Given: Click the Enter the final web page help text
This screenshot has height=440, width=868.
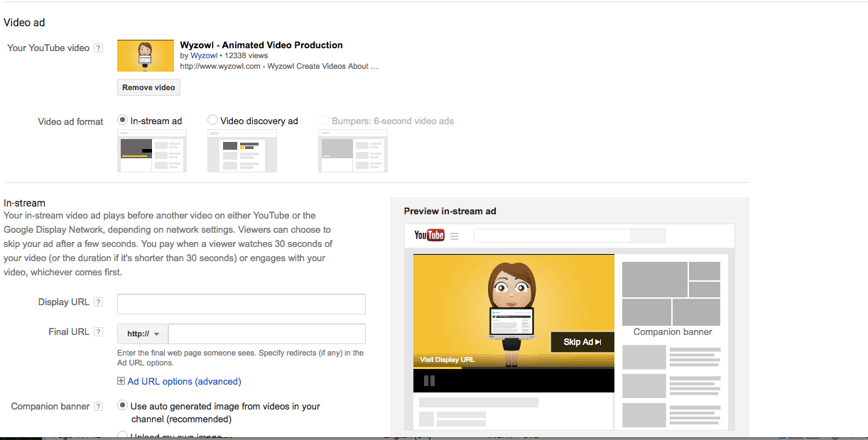Looking at the screenshot, I should (241, 358).
